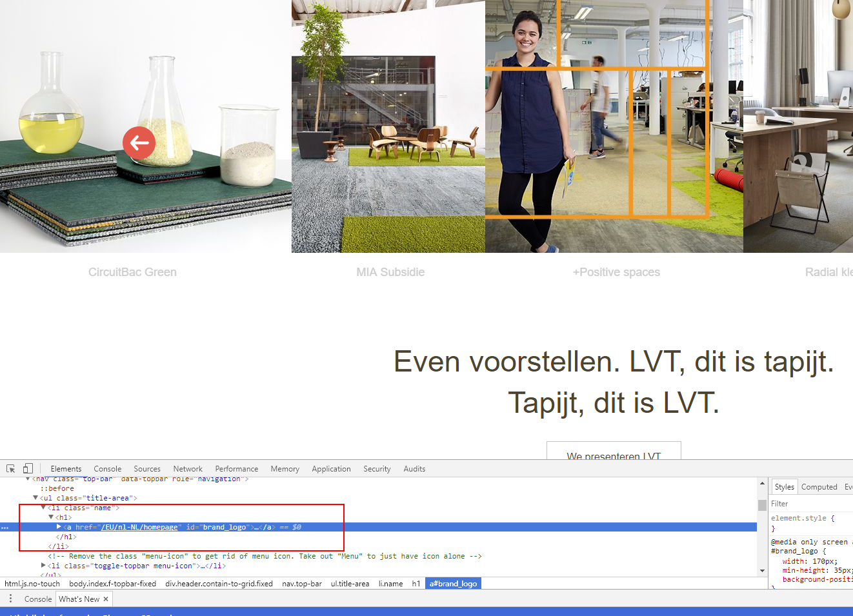Toggle the device toolbar icon
The width and height of the screenshot is (853, 616).
click(28, 469)
